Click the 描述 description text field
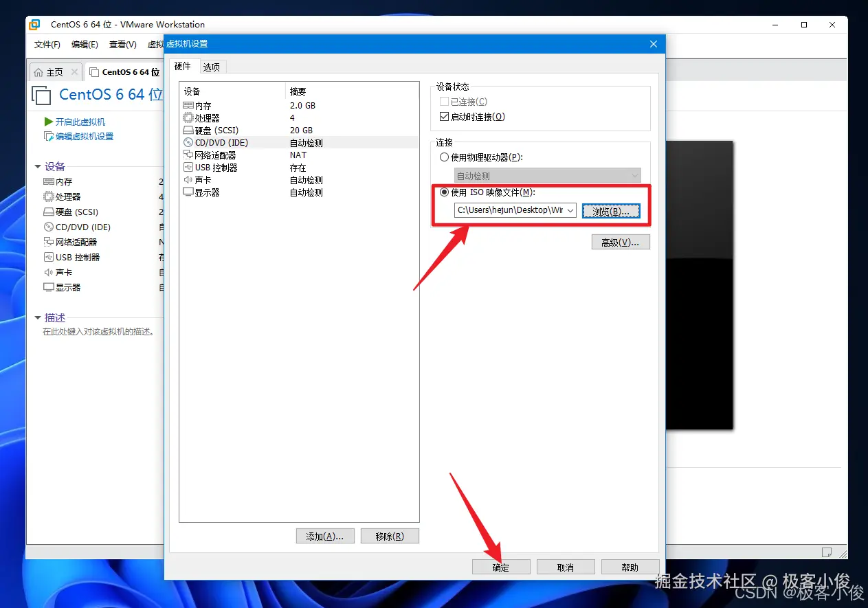 click(99, 332)
